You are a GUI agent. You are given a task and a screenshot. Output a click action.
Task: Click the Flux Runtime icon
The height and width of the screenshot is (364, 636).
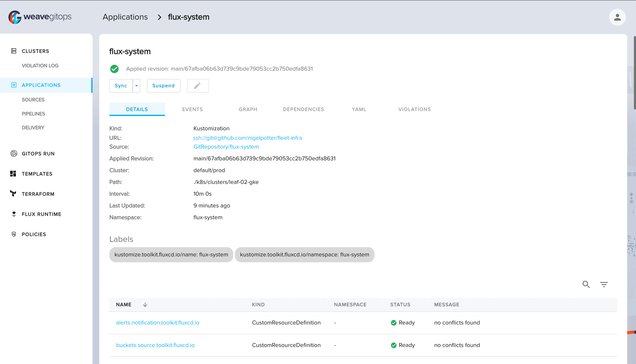(x=14, y=214)
